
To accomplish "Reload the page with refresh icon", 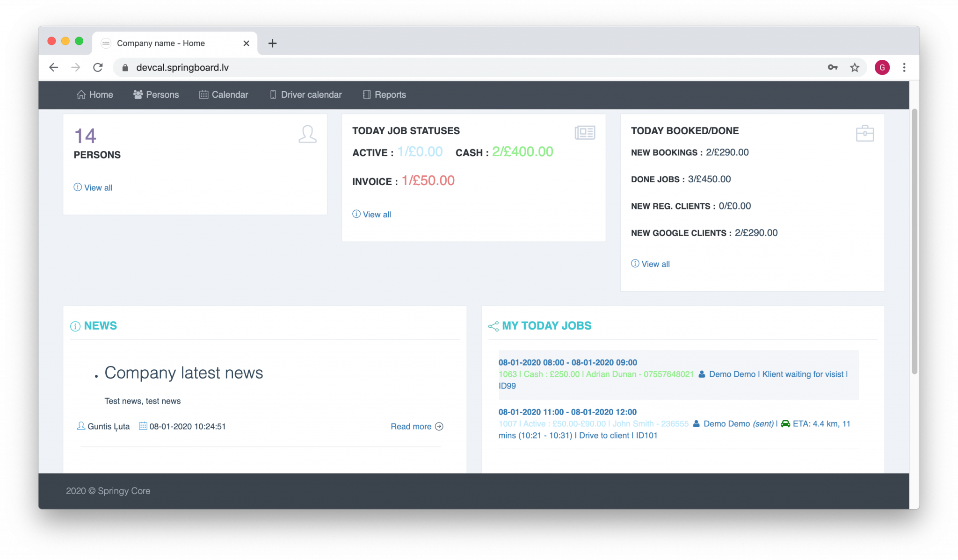I will 98,67.
